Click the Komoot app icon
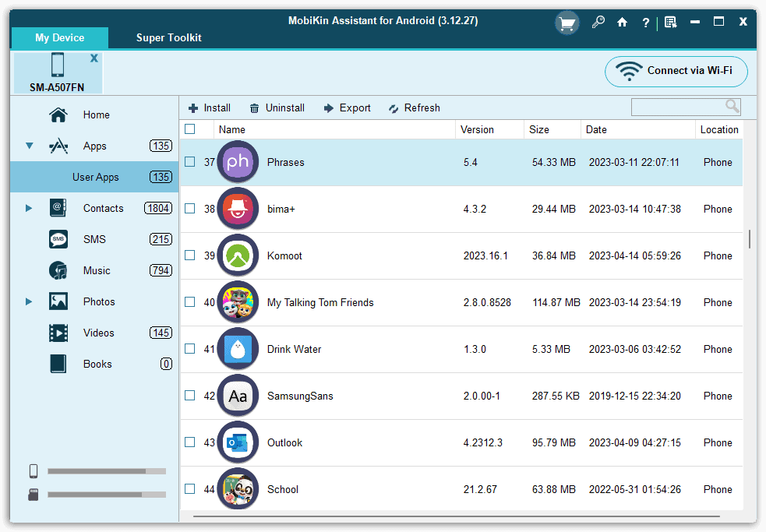Image resolution: width=766 pixels, height=532 pixels. 238,255
